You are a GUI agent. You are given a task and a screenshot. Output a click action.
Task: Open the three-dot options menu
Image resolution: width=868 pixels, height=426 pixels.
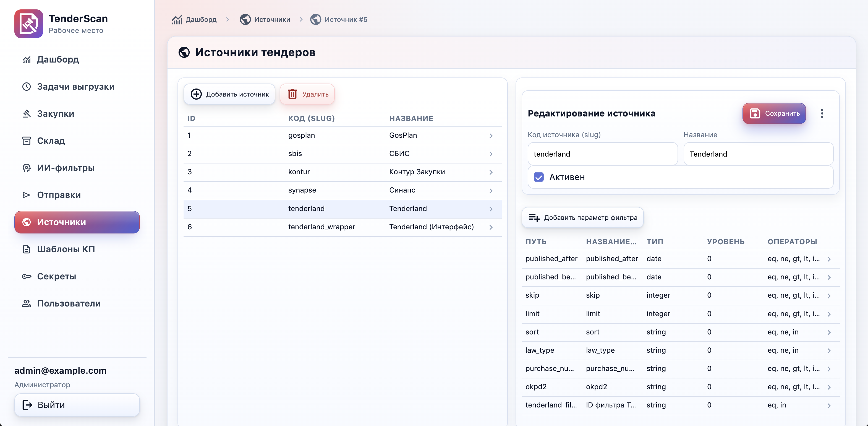822,113
